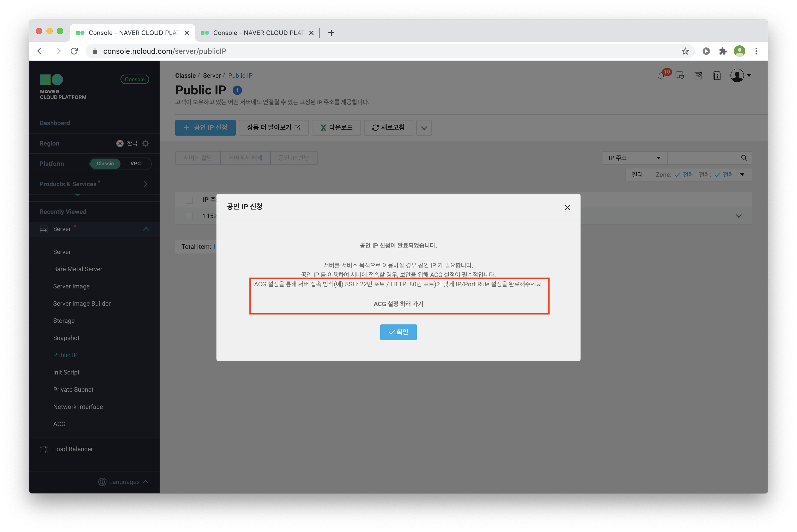Reload the page in browser toolbar

tap(74, 51)
